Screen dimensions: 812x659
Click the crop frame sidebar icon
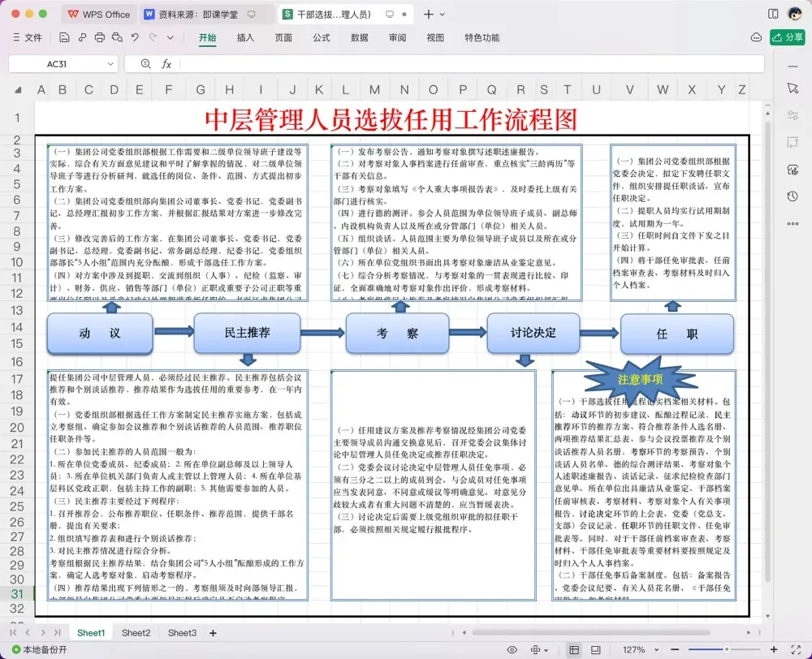(793, 142)
